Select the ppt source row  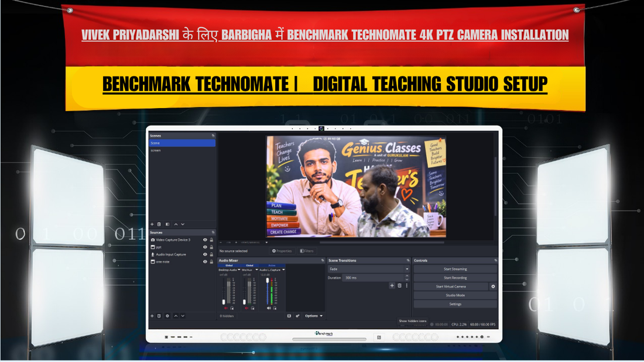[182, 247]
